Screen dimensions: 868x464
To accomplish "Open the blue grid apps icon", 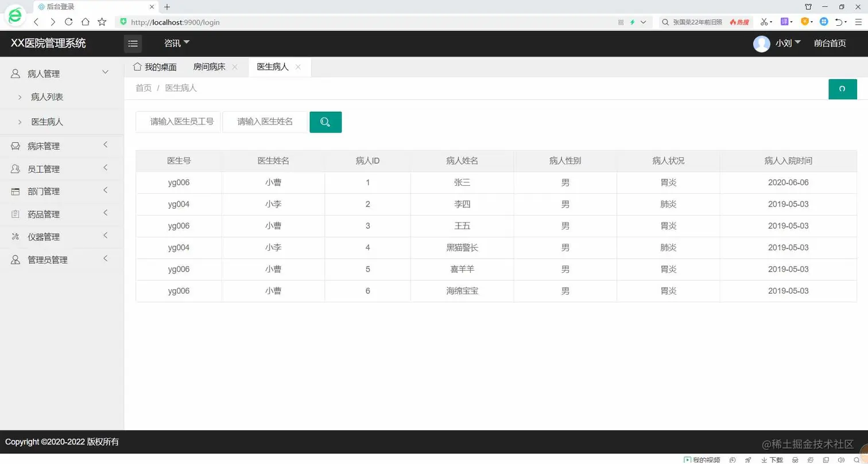I will pos(824,22).
